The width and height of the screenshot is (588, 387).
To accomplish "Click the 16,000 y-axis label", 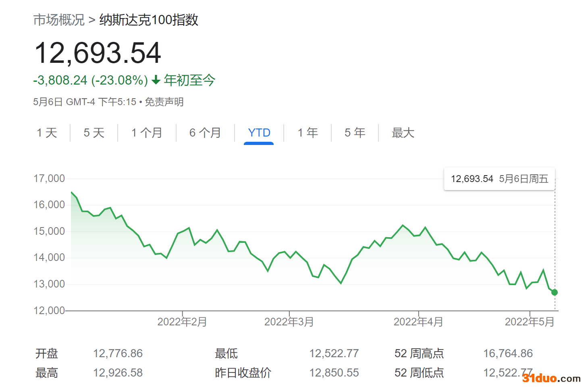I will click(49, 205).
